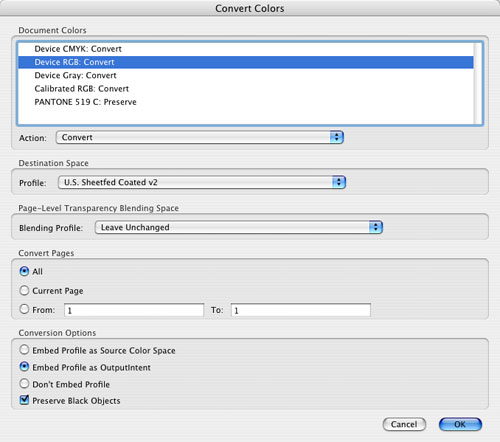
Task: Select Device RGB: Convert list entry
Action: [246, 62]
